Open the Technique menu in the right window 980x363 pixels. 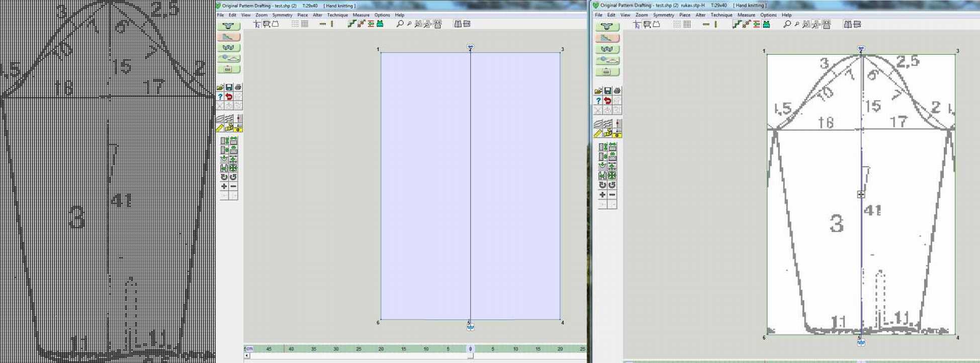click(x=721, y=15)
